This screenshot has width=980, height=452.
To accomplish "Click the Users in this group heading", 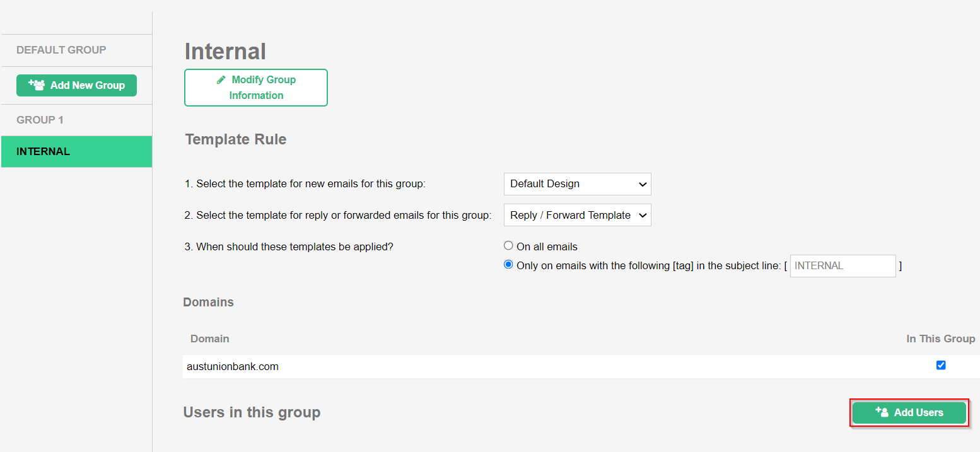I will point(252,412).
